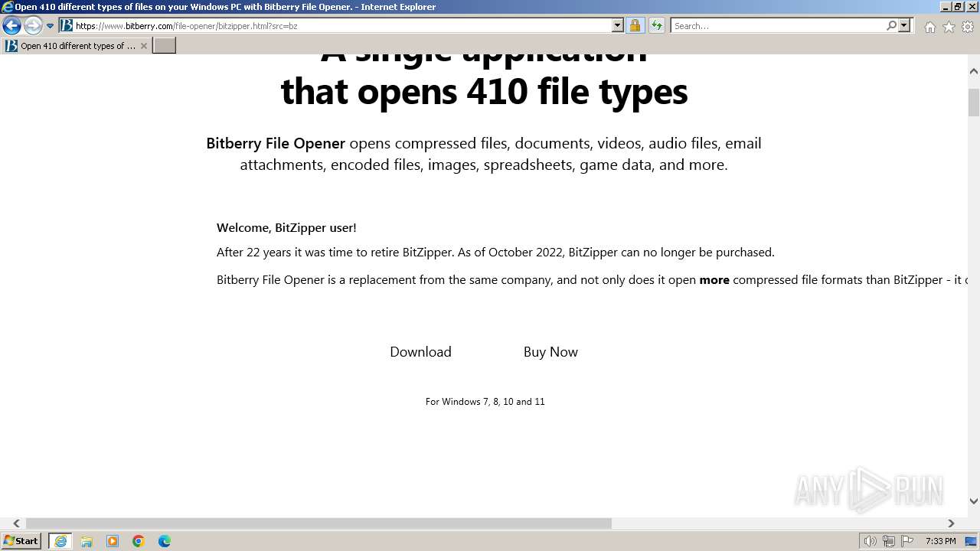Open the recent pages dropdown arrow
980x551 pixels.
click(x=51, y=26)
